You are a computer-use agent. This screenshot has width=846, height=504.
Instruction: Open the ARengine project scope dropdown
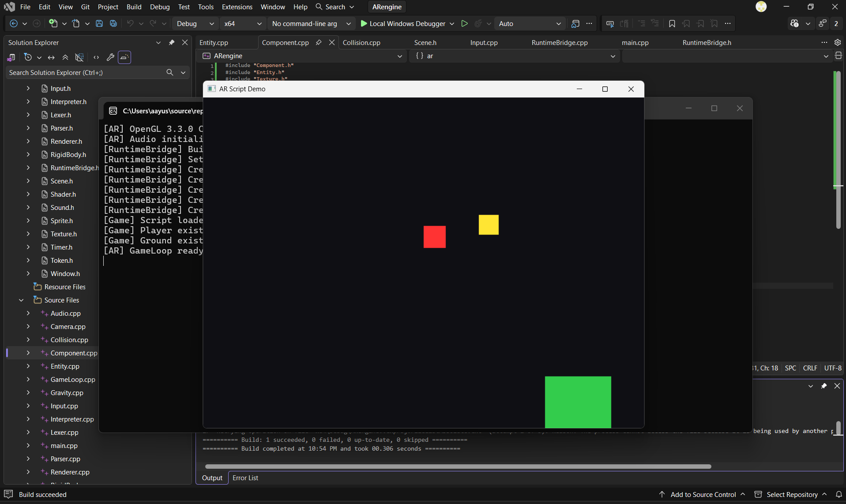coord(301,56)
